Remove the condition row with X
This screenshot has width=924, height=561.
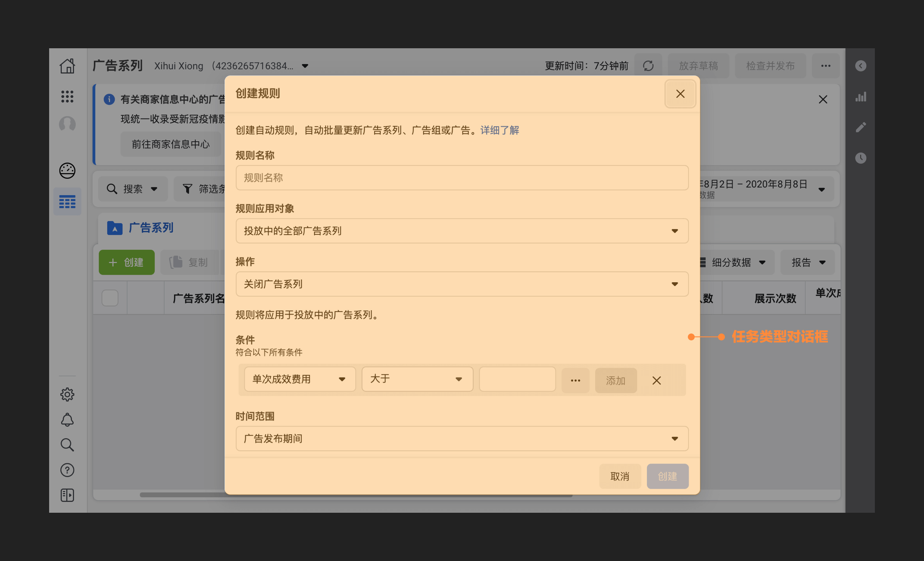coord(656,380)
